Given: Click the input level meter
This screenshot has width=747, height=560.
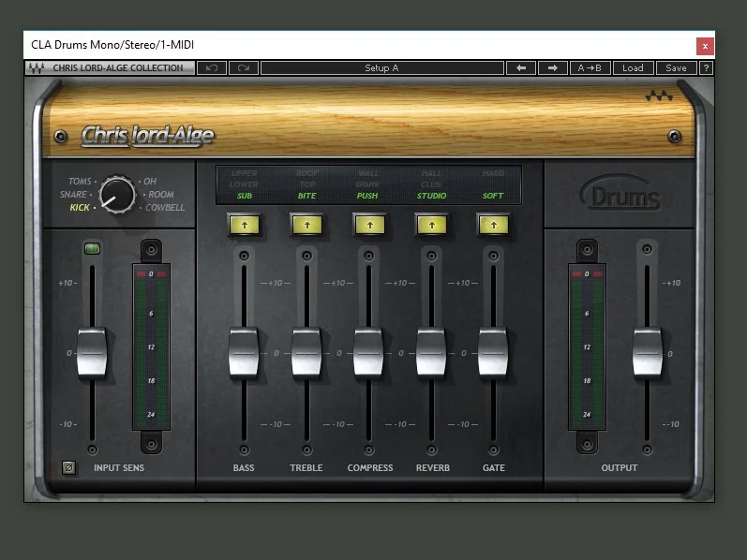Looking at the screenshot, I should click(151, 346).
